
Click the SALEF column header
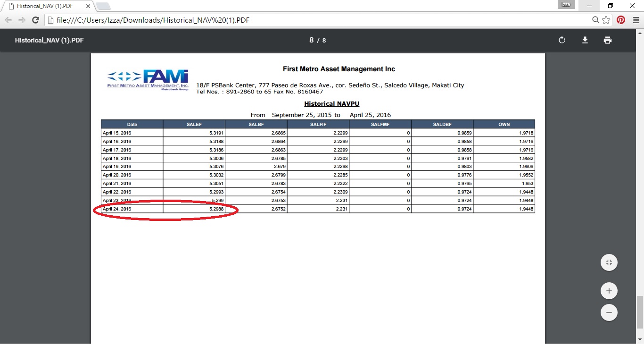pos(194,125)
